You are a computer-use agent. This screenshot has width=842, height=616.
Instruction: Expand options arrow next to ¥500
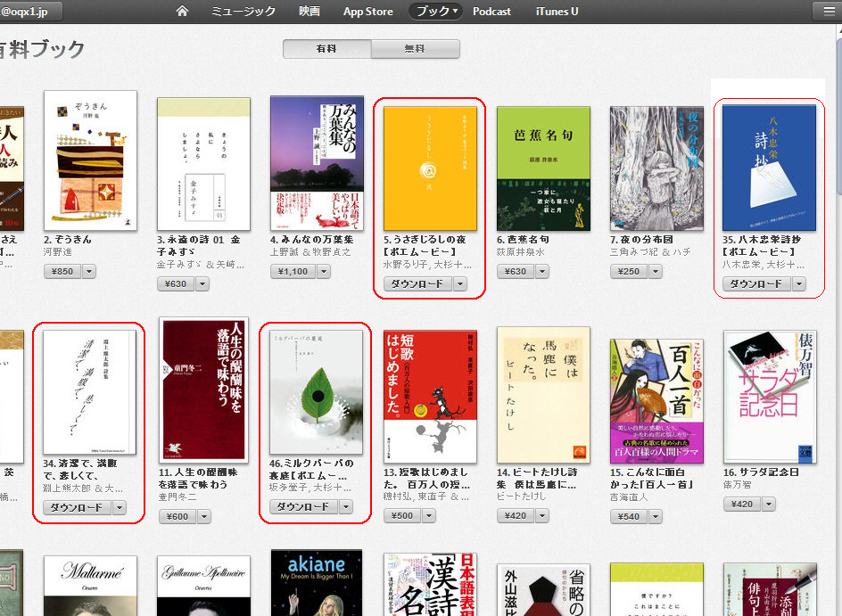(x=429, y=516)
